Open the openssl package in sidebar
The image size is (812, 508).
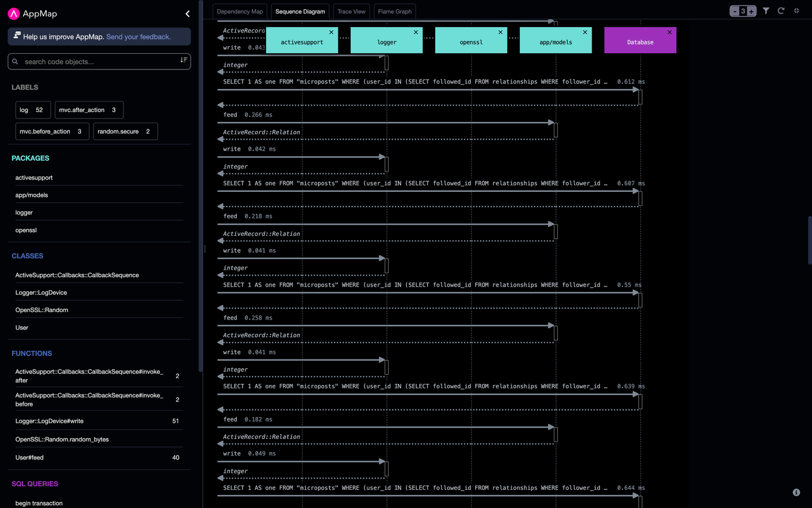point(99,230)
